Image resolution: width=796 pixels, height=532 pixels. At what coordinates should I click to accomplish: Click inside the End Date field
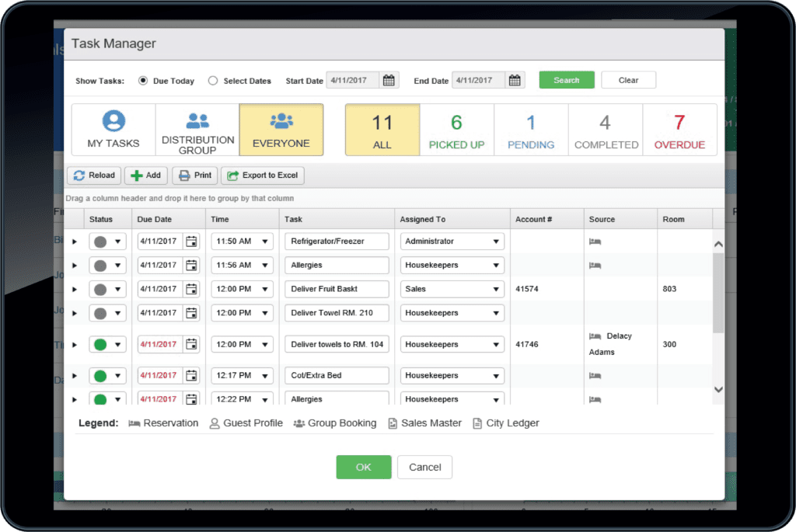pyautogui.click(x=482, y=79)
